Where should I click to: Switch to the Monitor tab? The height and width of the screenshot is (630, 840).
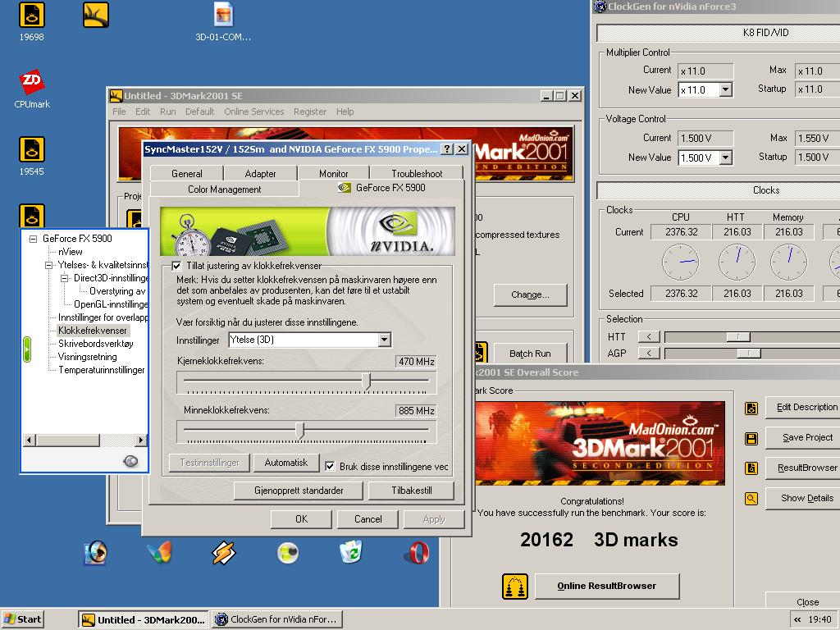(x=333, y=174)
